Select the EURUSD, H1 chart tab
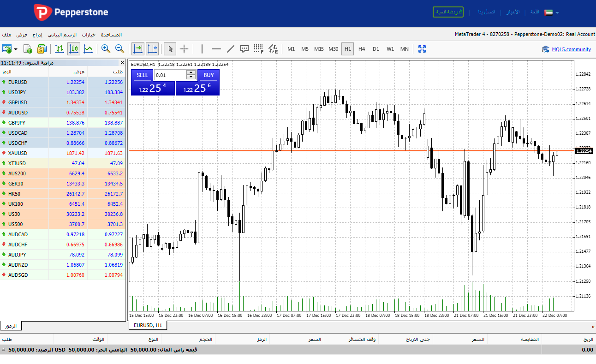Image resolution: width=596 pixels, height=364 pixels. tap(148, 325)
